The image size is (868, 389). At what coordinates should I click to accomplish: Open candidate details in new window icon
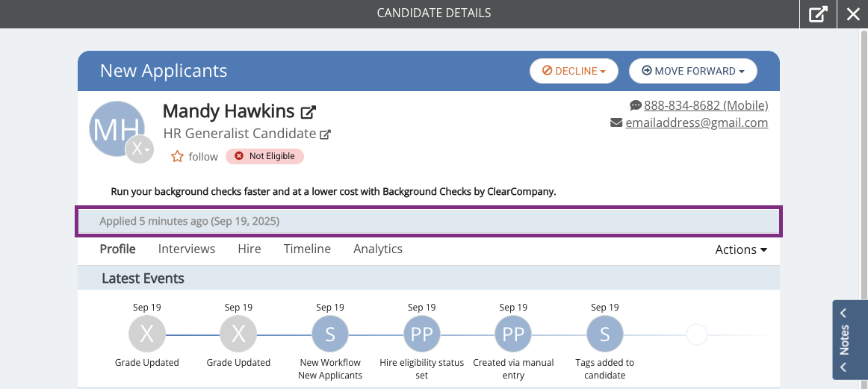pyautogui.click(x=818, y=14)
